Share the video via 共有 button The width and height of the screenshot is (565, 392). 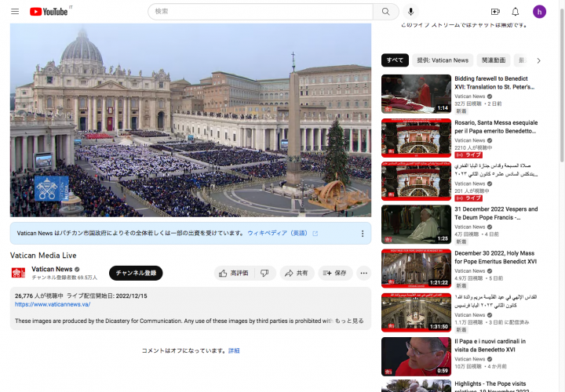pos(297,273)
